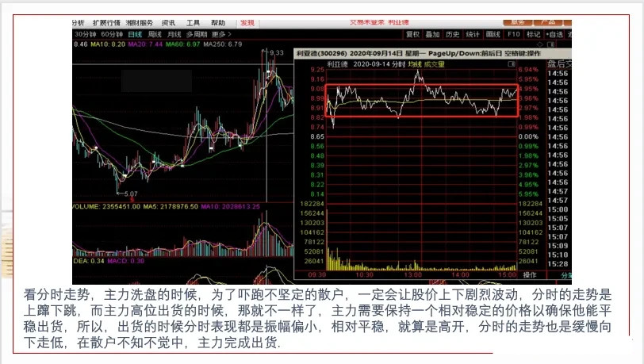Click the 9.33 peak price marker

coord(277,52)
